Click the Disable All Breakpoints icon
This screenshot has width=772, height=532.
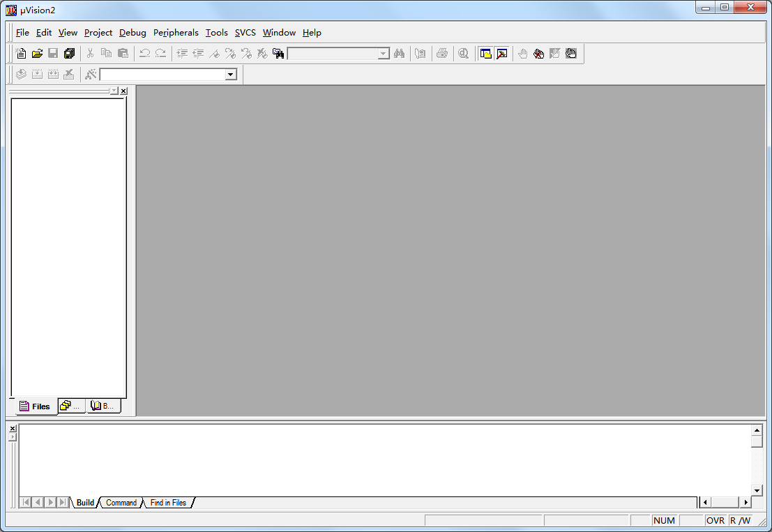[x=571, y=54]
